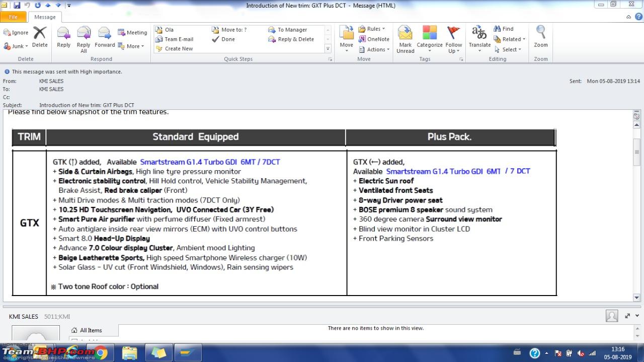Click the 'Plus Pack.' table header
Image resolution: width=644 pixels, height=362 pixels.
(x=450, y=137)
